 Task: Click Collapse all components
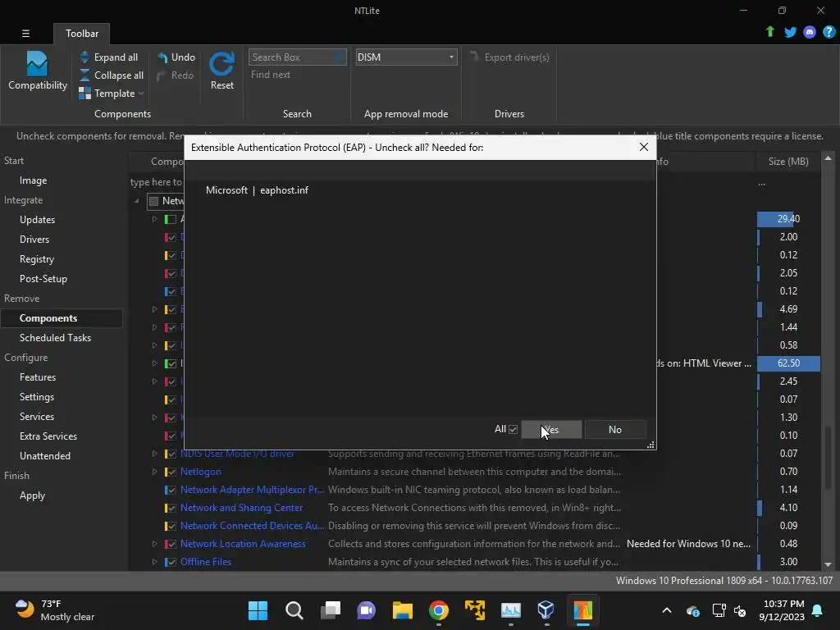(x=112, y=75)
